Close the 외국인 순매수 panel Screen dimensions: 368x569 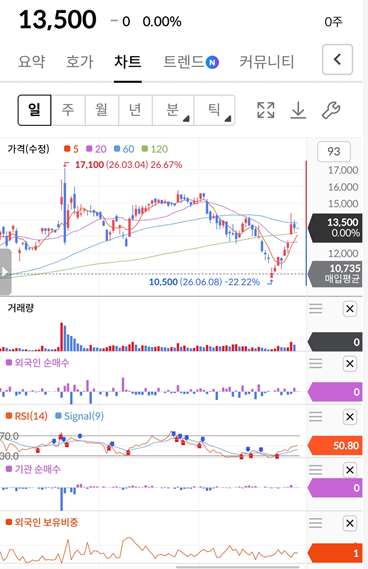(350, 363)
